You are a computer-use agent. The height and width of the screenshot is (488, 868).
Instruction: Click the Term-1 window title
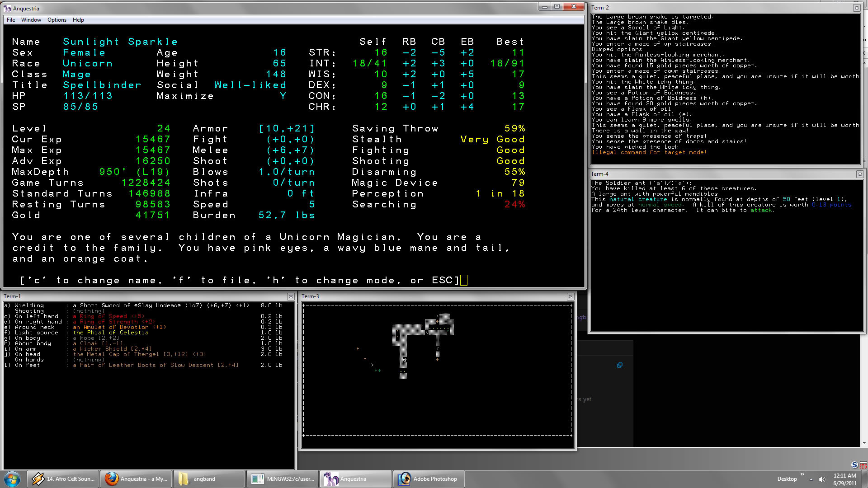13,296
